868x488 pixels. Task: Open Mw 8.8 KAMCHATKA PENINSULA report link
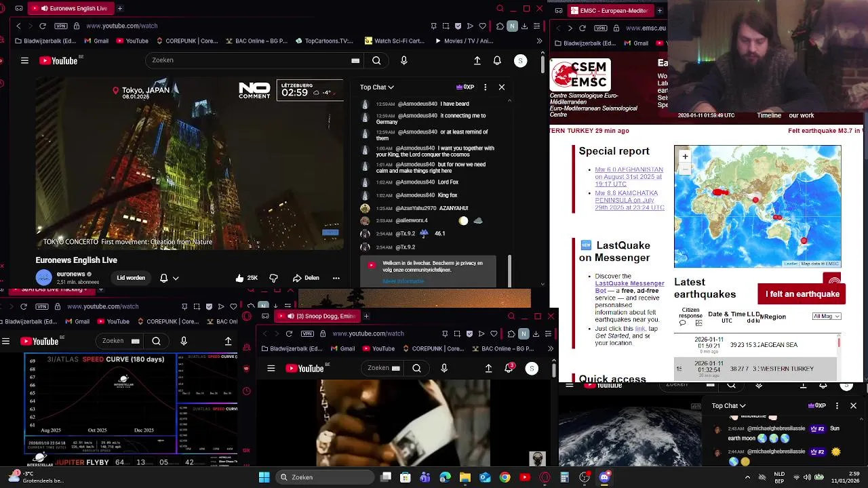click(629, 200)
